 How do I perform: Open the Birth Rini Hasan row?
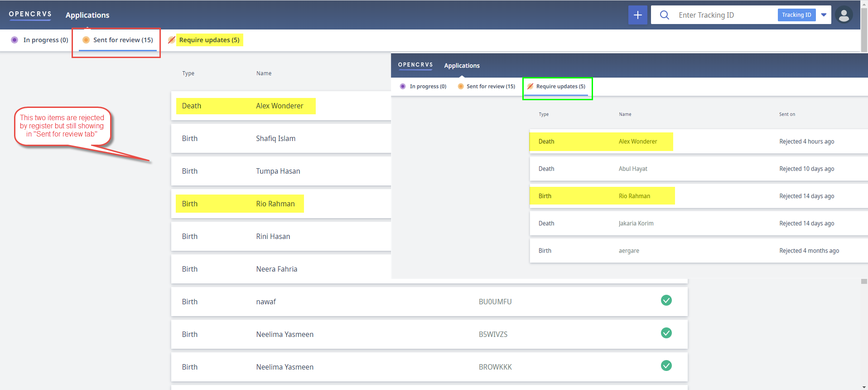click(x=281, y=236)
